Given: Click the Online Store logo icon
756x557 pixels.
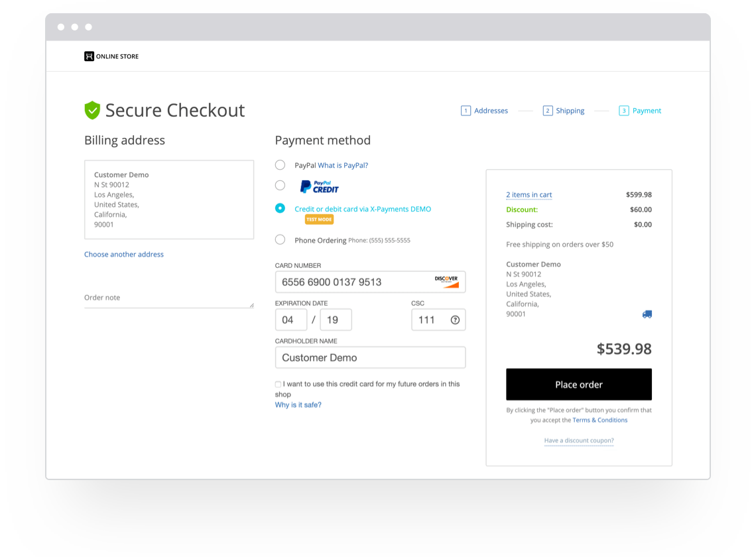Looking at the screenshot, I should (89, 56).
